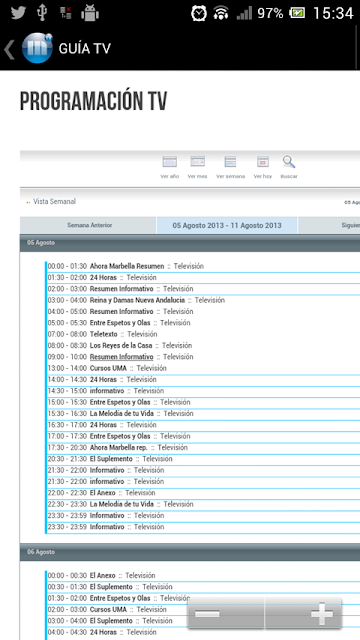Screen dimensions: 360x640
Task: Open the alarm clock status bar icon
Action: 199,13
